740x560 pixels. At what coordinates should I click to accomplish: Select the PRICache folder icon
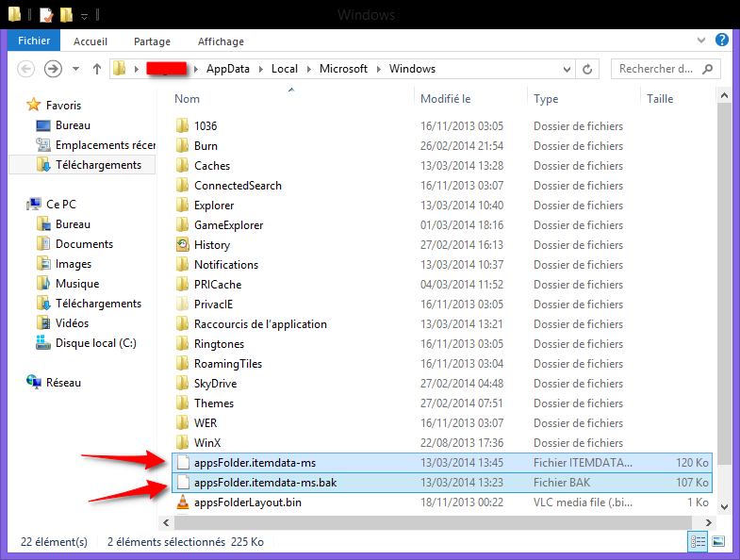click(x=182, y=285)
